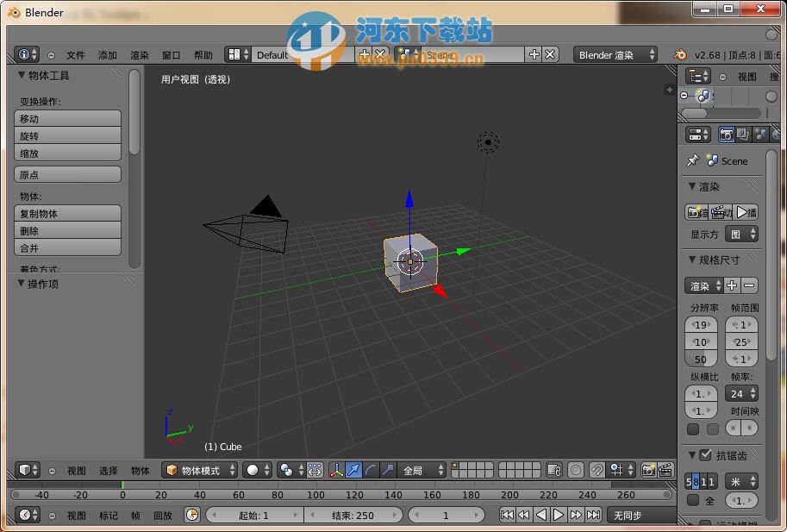This screenshot has height=532, width=787.
Task: Click the Render (camera) properties tab icon
Action: (727, 135)
